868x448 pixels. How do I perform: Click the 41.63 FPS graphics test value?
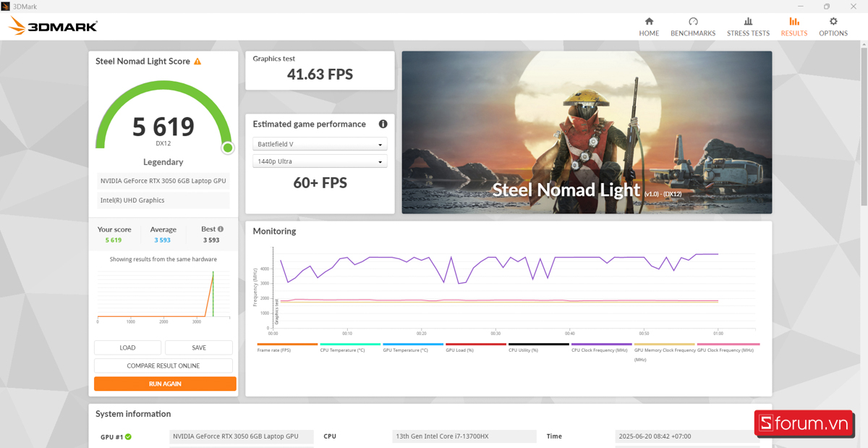pyautogui.click(x=320, y=75)
